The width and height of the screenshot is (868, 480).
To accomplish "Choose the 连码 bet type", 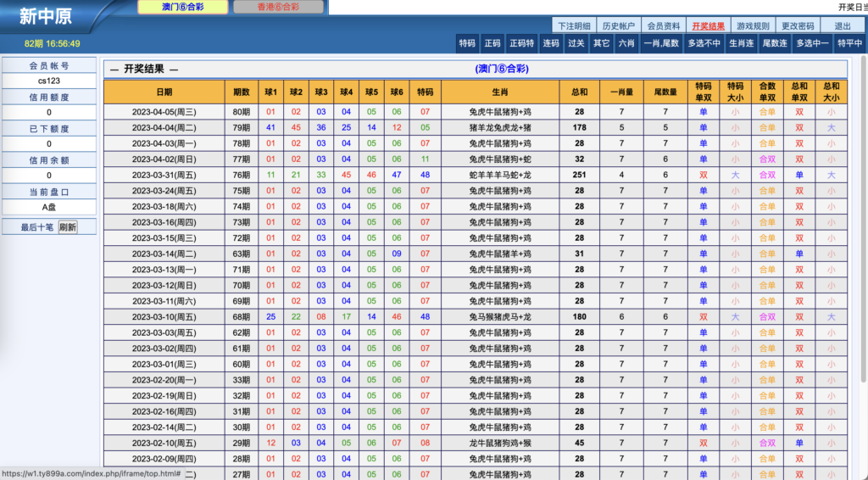I will tap(551, 43).
